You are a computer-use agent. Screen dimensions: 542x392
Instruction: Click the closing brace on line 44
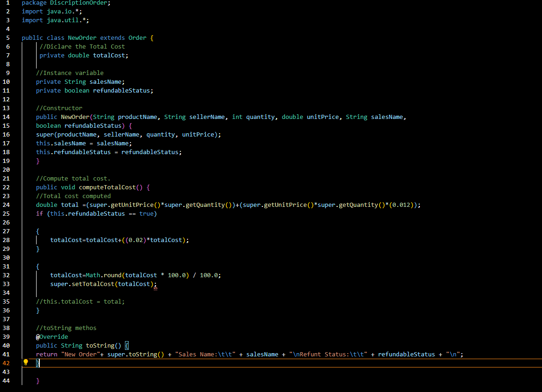tap(38, 380)
